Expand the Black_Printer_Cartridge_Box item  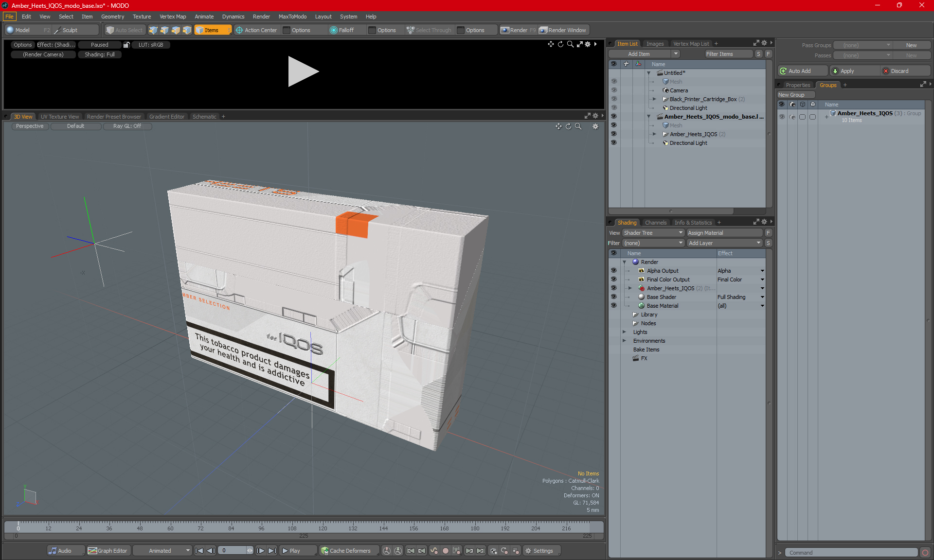(x=654, y=99)
